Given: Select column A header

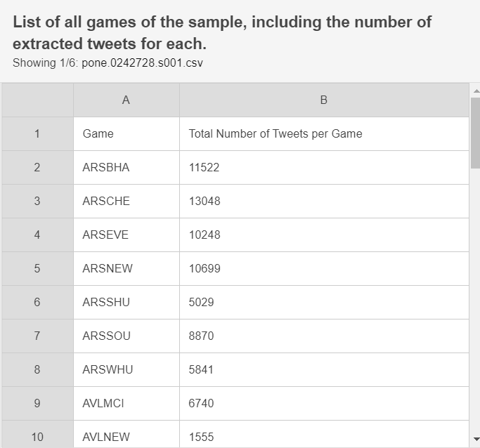Looking at the screenshot, I should click(x=126, y=100).
